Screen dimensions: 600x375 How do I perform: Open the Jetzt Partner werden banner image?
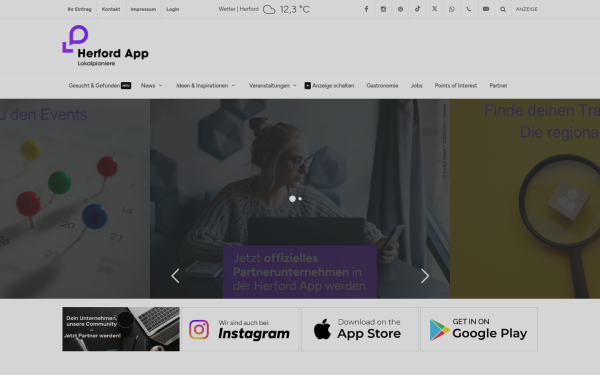[121, 329]
